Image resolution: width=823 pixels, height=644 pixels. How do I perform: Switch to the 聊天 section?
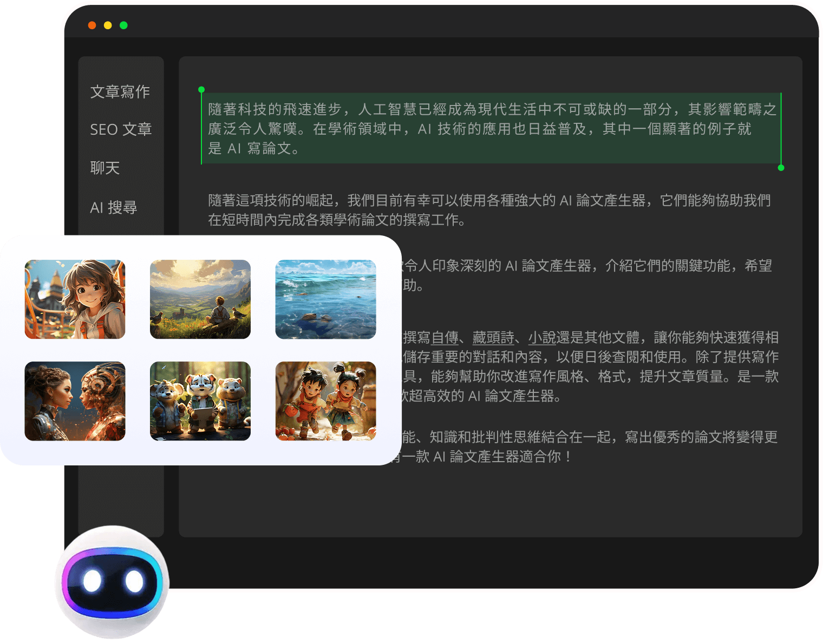click(104, 168)
